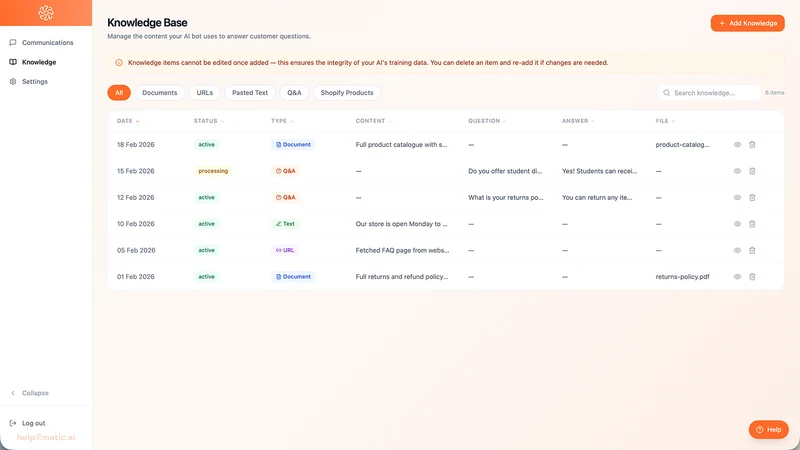Click the search magnifier icon

[x=666, y=93]
